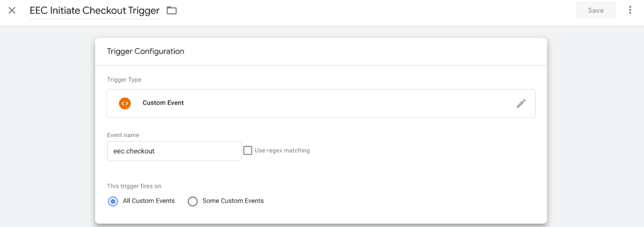The width and height of the screenshot is (644, 227).
Task: Click the Save button
Action: pos(595,10)
